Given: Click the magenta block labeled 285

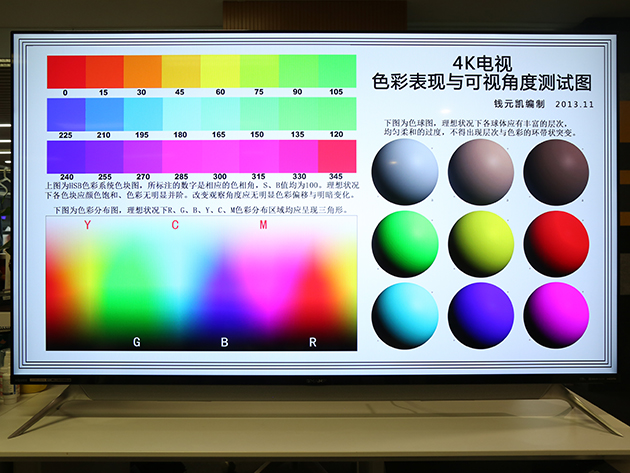Looking at the screenshot, I should pos(182,157).
